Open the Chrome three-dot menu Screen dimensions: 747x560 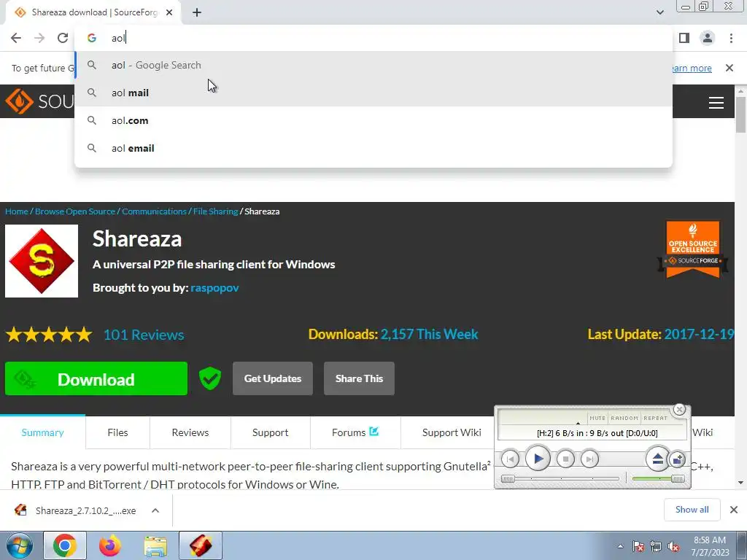pyautogui.click(x=731, y=38)
